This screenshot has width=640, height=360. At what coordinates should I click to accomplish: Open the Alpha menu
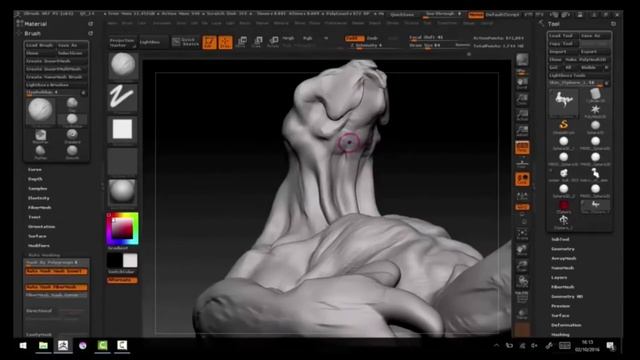[x=111, y=23]
